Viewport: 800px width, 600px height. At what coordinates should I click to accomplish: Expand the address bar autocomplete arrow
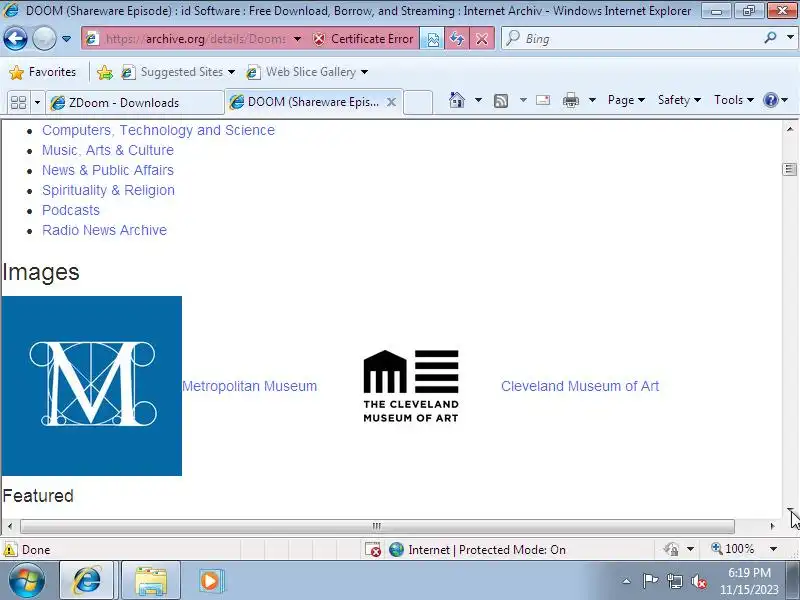(297, 39)
